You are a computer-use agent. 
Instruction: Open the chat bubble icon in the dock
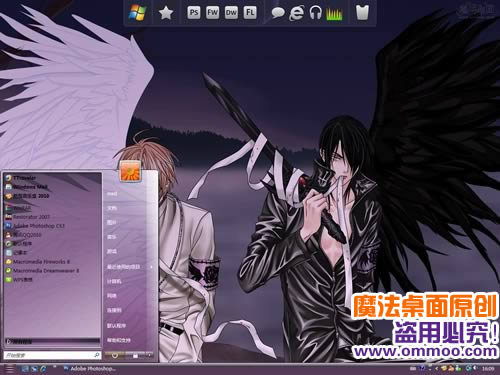tap(278, 13)
